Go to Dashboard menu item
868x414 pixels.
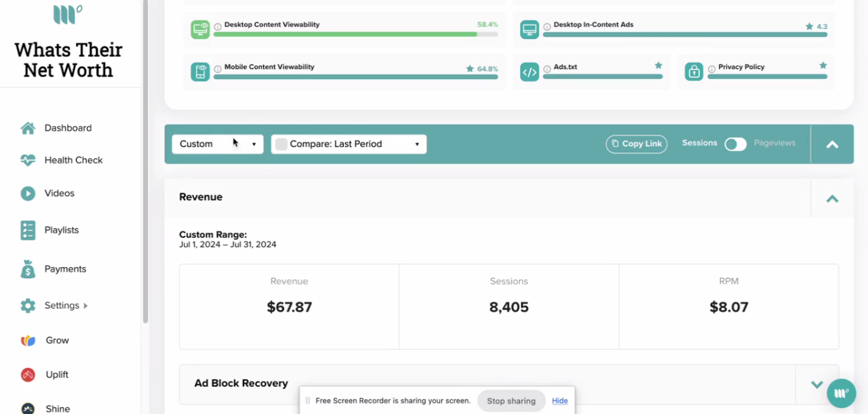(68, 128)
